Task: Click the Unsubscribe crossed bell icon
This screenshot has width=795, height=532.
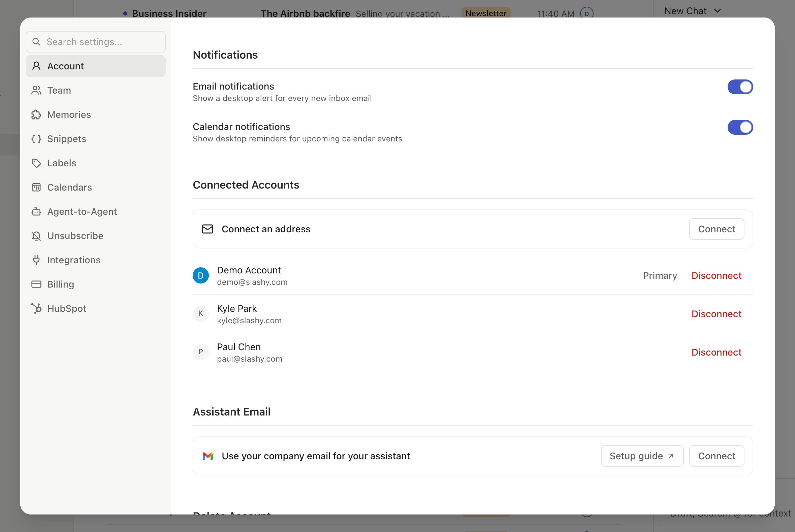Action: tap(36, 236)
